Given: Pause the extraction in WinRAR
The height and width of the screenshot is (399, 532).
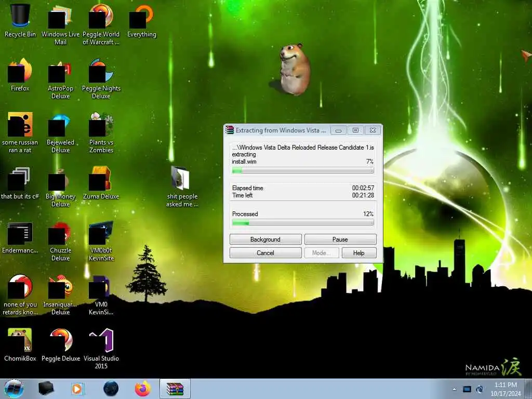Looking at the screenshot, I should click(340, 239).
